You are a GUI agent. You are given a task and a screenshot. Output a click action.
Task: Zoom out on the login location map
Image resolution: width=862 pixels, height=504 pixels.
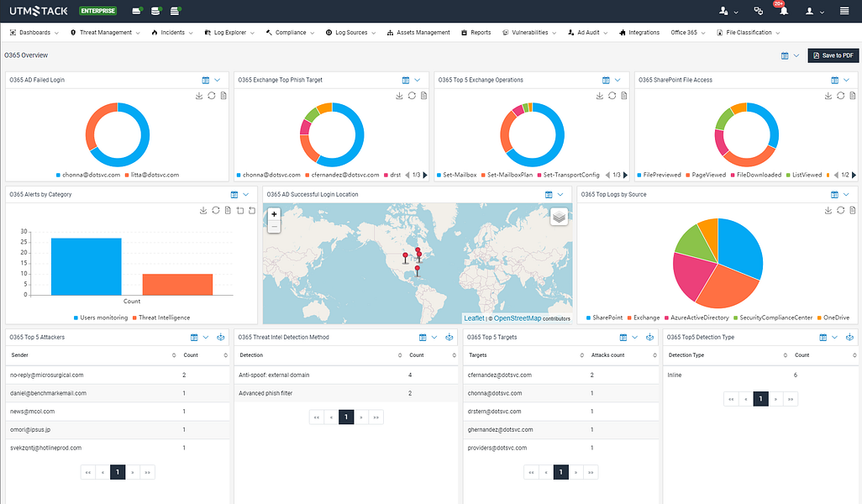coord(274,227)
